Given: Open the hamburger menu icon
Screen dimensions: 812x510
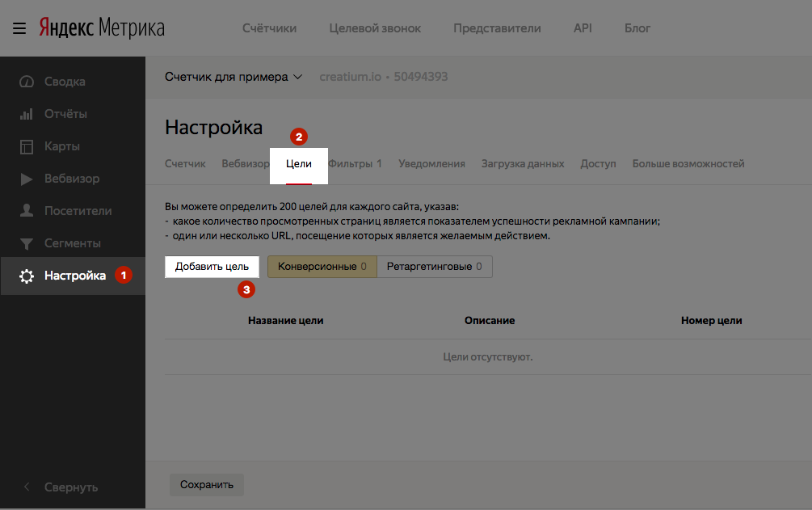Looking at the screenshot, I should pyautogui.click(x=19, y=28).
